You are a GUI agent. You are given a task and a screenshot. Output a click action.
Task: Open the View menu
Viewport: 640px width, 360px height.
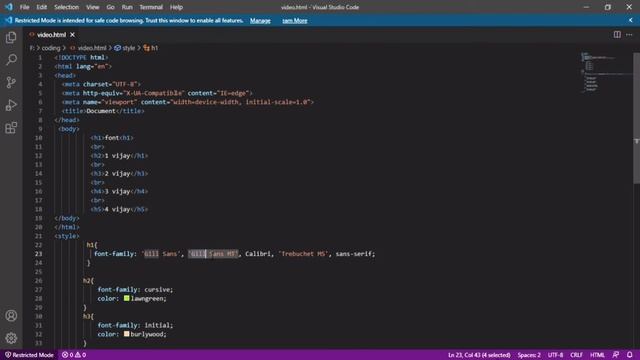[x=93, y=7]
